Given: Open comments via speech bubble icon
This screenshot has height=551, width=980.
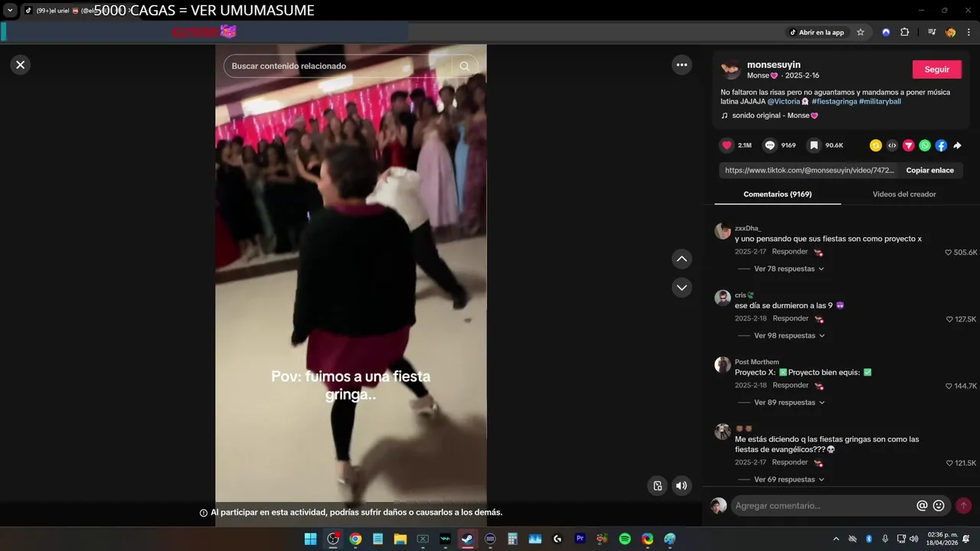Looking at the screenshot, I should point(770,145).
